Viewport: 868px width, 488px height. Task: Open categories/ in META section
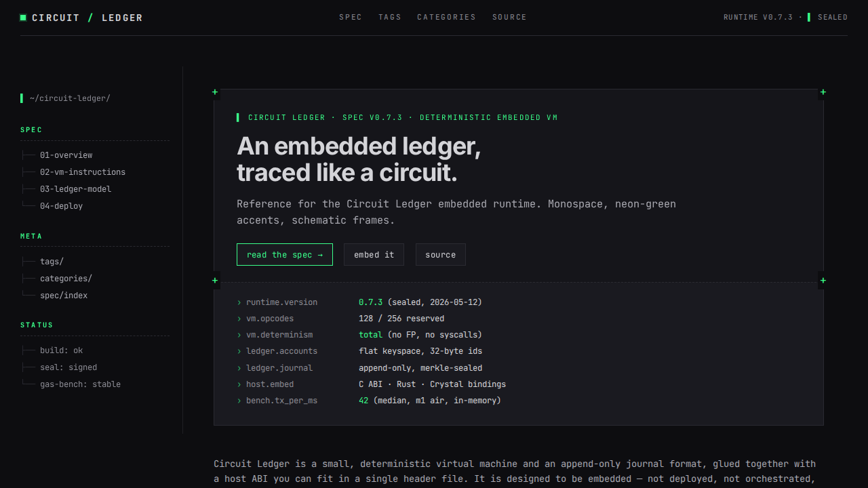click(x=66, y=279)
